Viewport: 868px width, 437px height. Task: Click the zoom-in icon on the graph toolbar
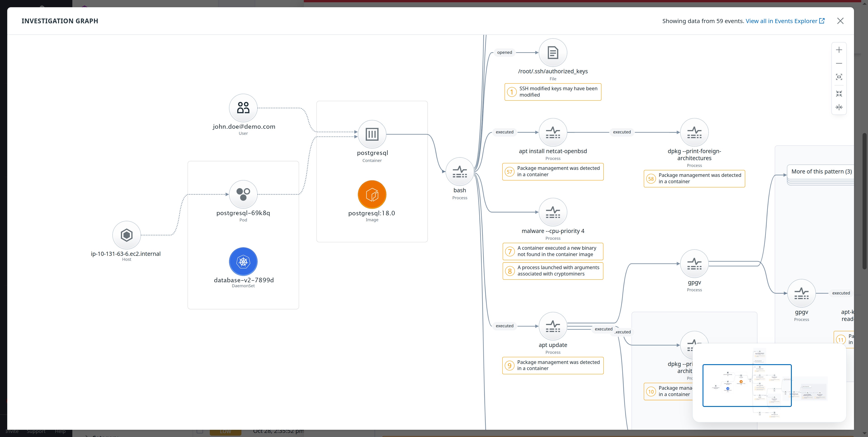[839, 50]
